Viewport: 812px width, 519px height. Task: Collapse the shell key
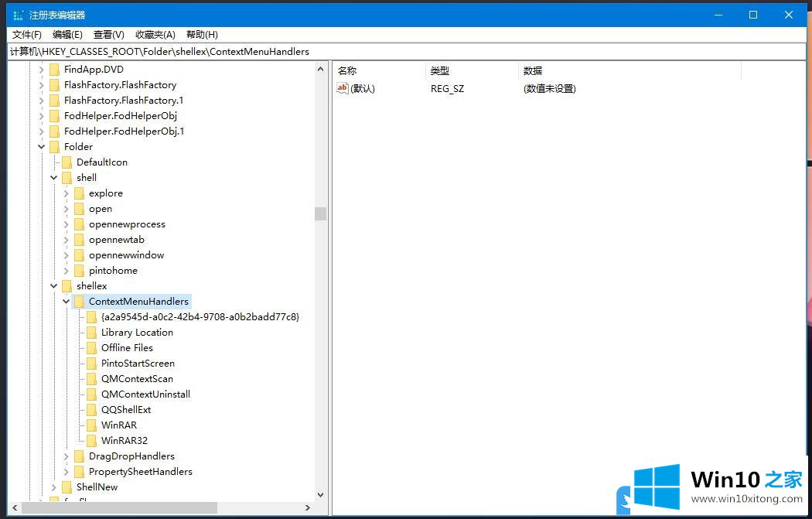(x=54, y=178)
